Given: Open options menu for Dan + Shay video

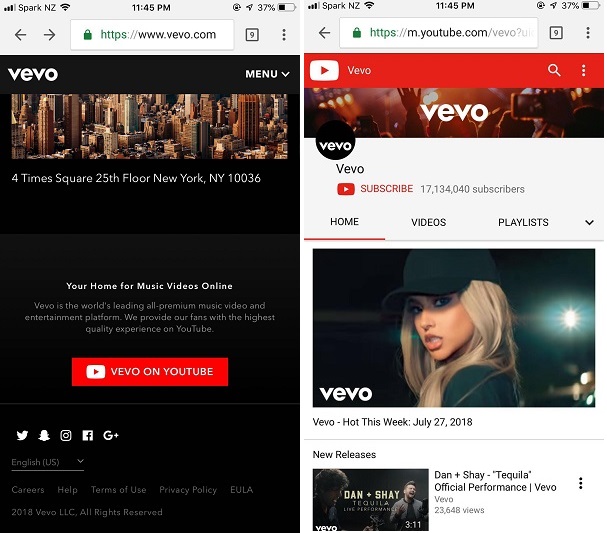Looking at the screenshot, I should [x=580, y=483].
